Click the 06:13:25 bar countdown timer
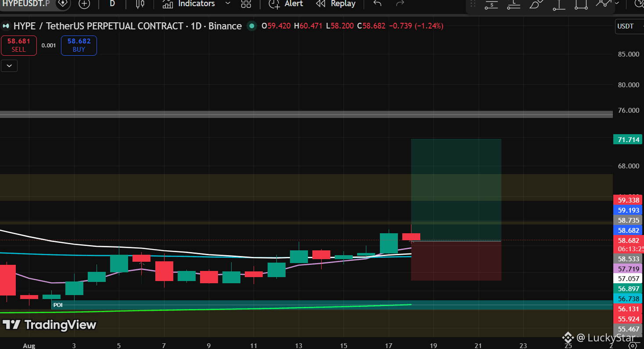 click(630, 249)
